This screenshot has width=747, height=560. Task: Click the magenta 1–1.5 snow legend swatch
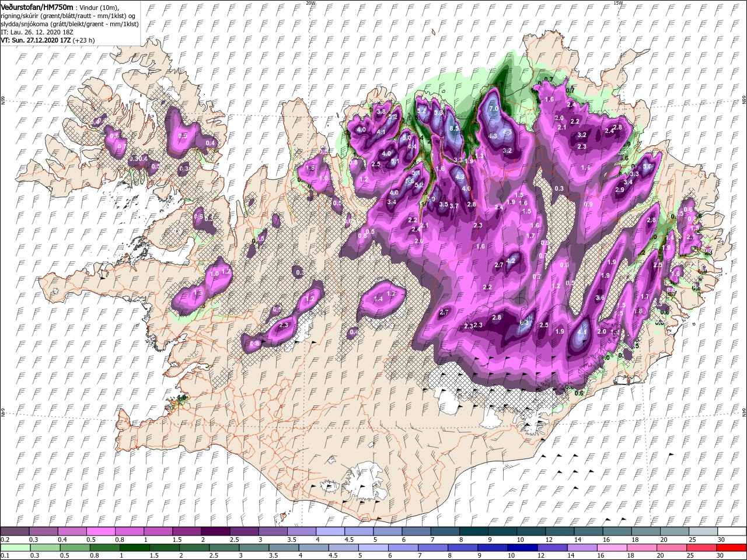[x=158, y=531]
